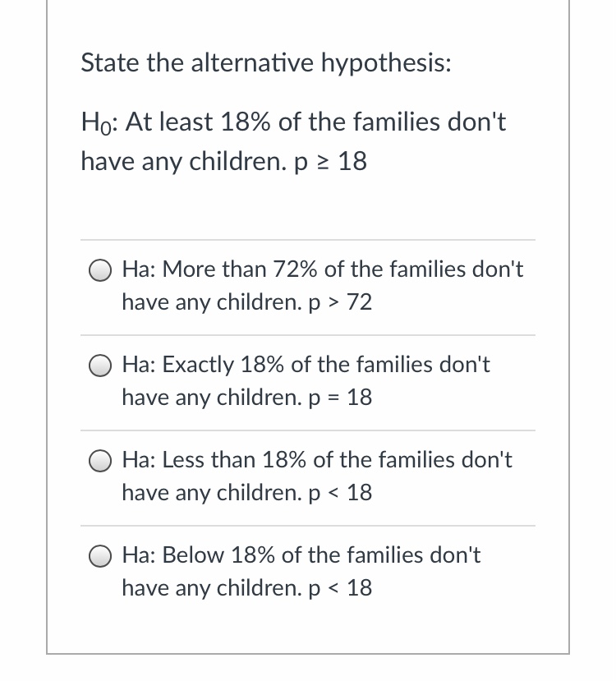Click the "State the alternative hypothesis:" heading

coord(265,63)
